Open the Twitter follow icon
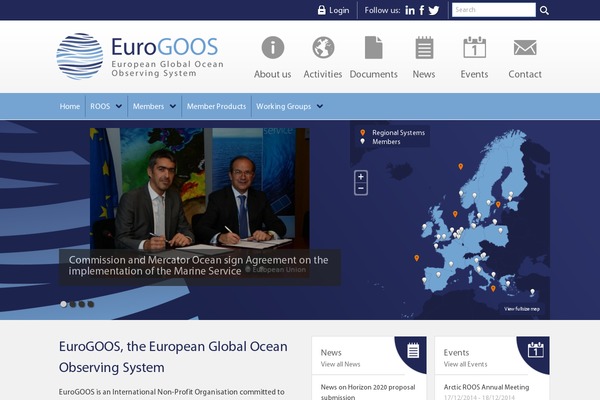This screenshot has width=600, height=400. [x=434, y=10]
